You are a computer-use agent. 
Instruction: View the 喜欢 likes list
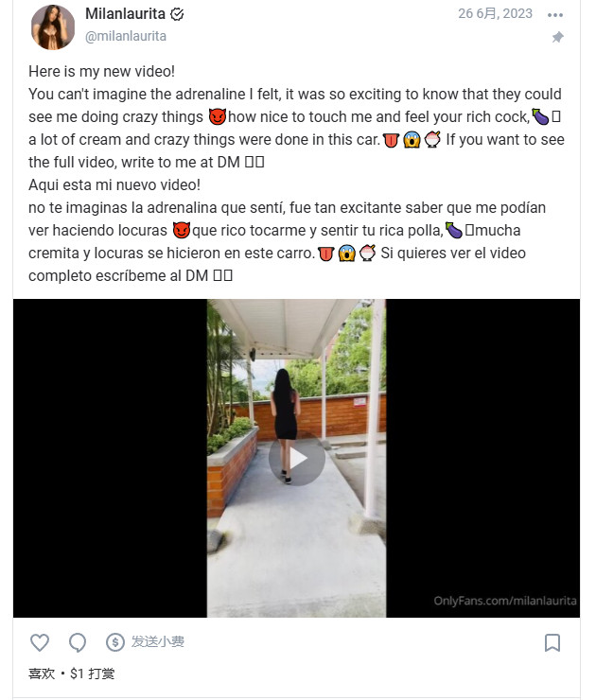tap(42, 674)
